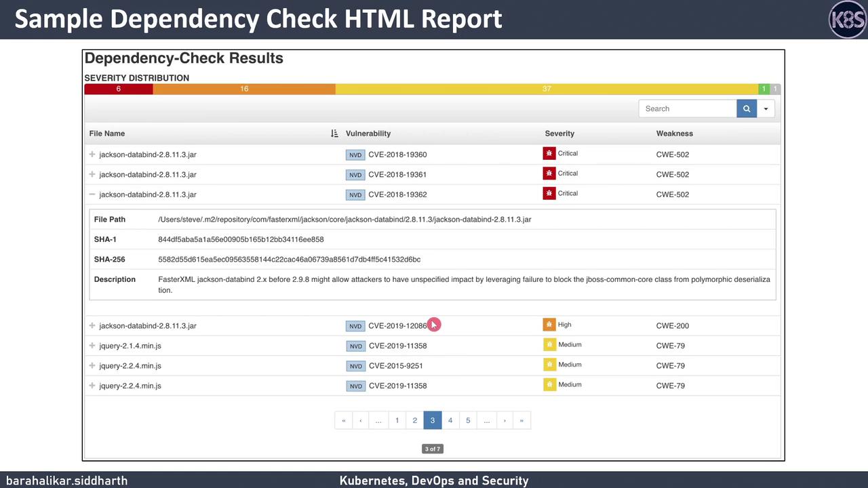Click the yellow Medium severity icon for CVE-2015-9251

click(549, 365)
